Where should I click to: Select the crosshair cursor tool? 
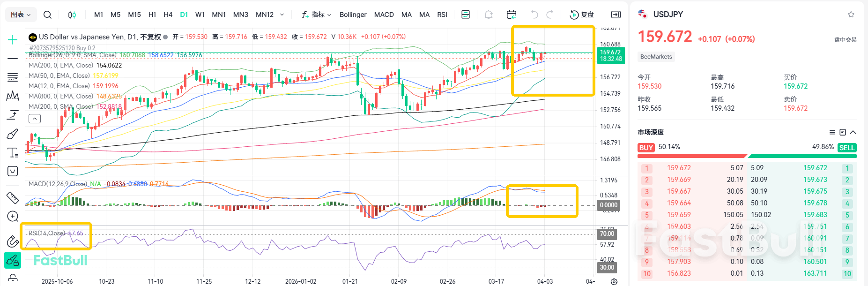pos(13,40)
